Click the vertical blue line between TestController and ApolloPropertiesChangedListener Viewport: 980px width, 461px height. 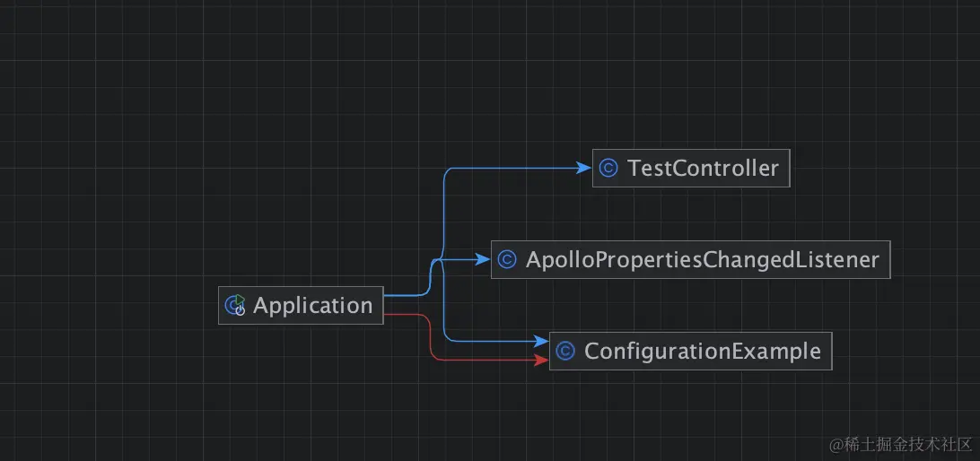tap(443, 213)
